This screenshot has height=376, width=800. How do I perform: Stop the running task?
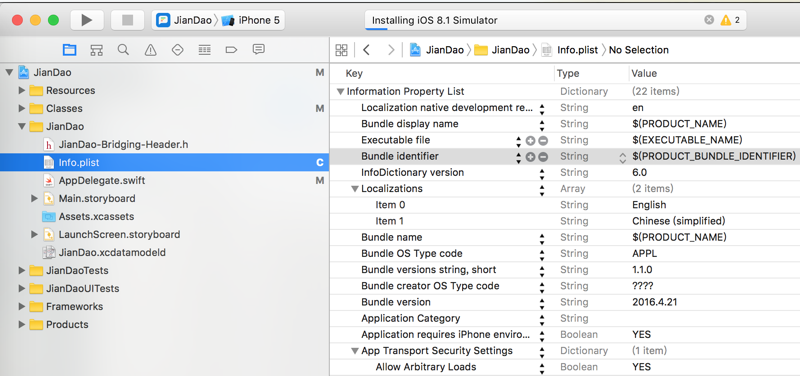pyautogui.click(x=128, y=20)
